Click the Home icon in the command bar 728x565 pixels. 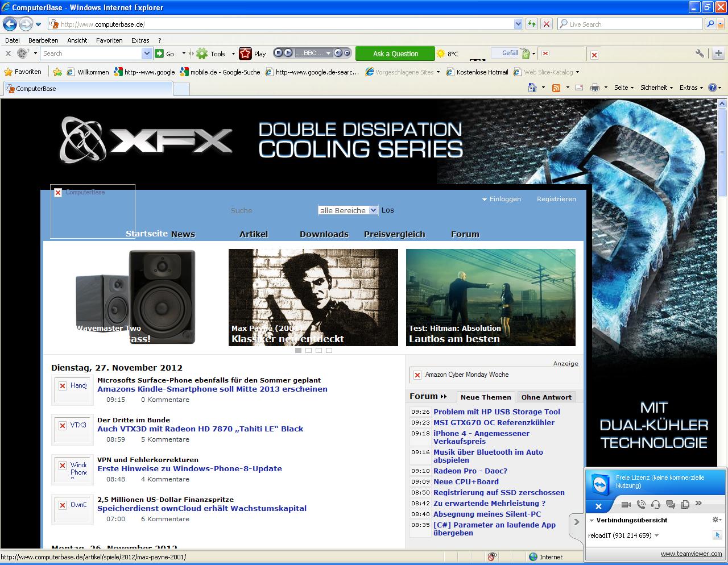(532, 88)
